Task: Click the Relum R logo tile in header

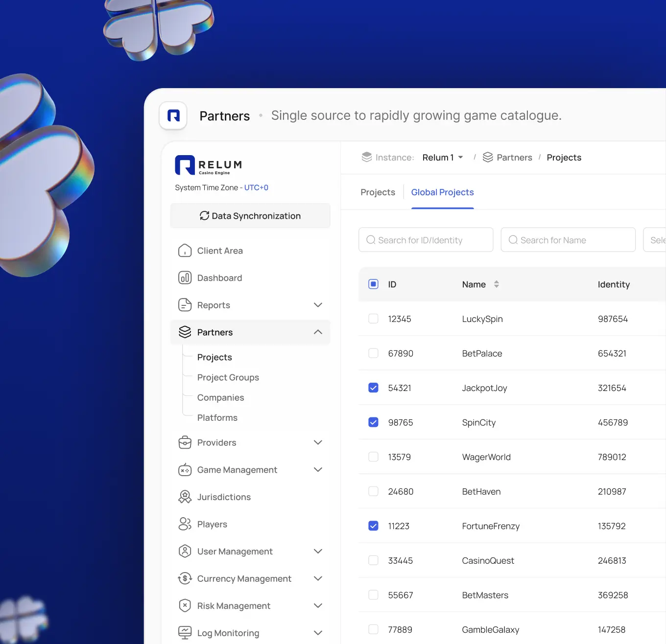Action: [173, 115]
